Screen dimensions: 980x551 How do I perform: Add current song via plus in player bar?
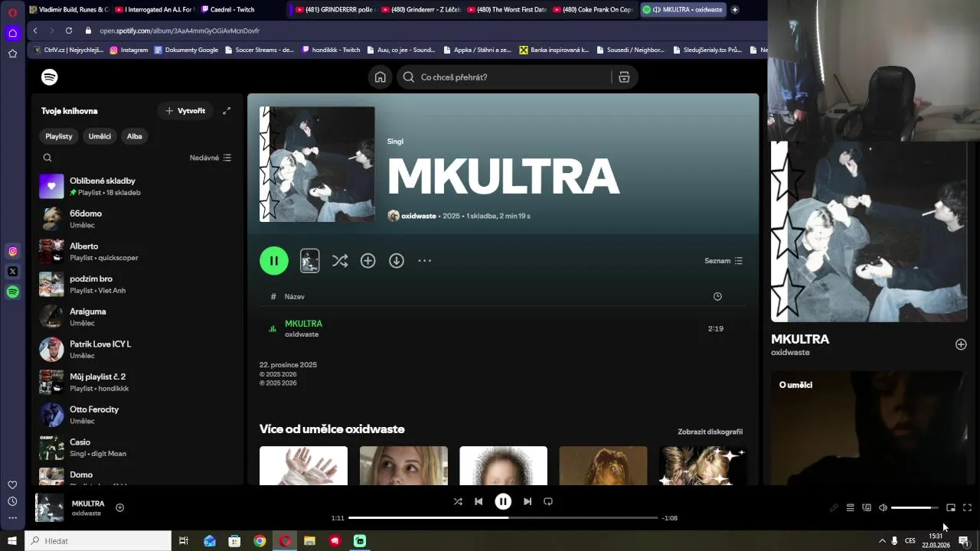(119, 507)
